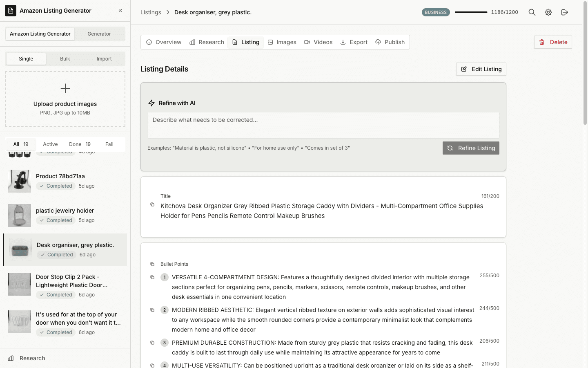Switch to Bulk upload mode
Image resolution: width=588 pixels, height=368 pixels.
pyautogui.click(x=65, y=58)
